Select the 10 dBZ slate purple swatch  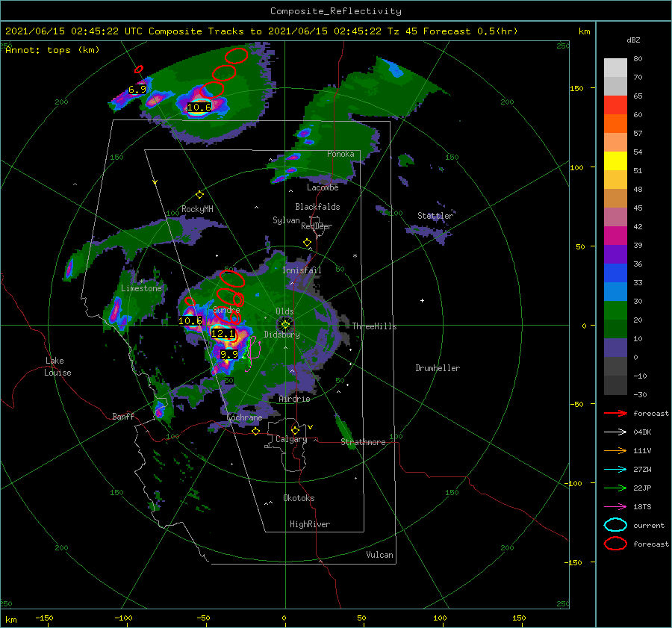coord(615,347)
